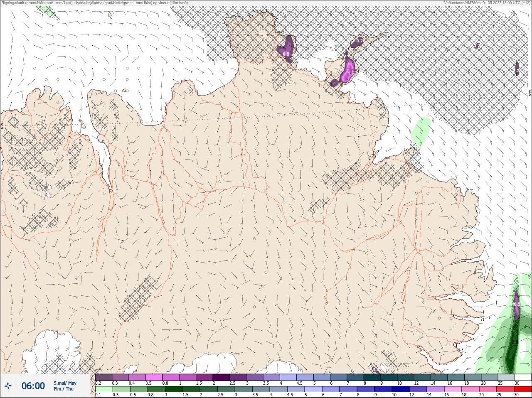The height and width of the screenshot is (398, 532).
Task: Select the pale green 0.1 swatch in the lower legend
Action: (x=103, y=389)
